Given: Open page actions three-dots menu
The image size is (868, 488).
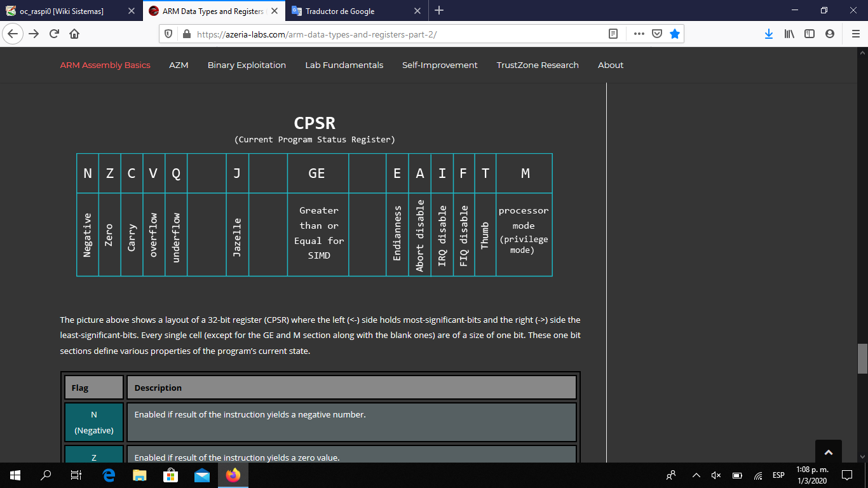Looking at the screenshot, I should tap(639, 34).
